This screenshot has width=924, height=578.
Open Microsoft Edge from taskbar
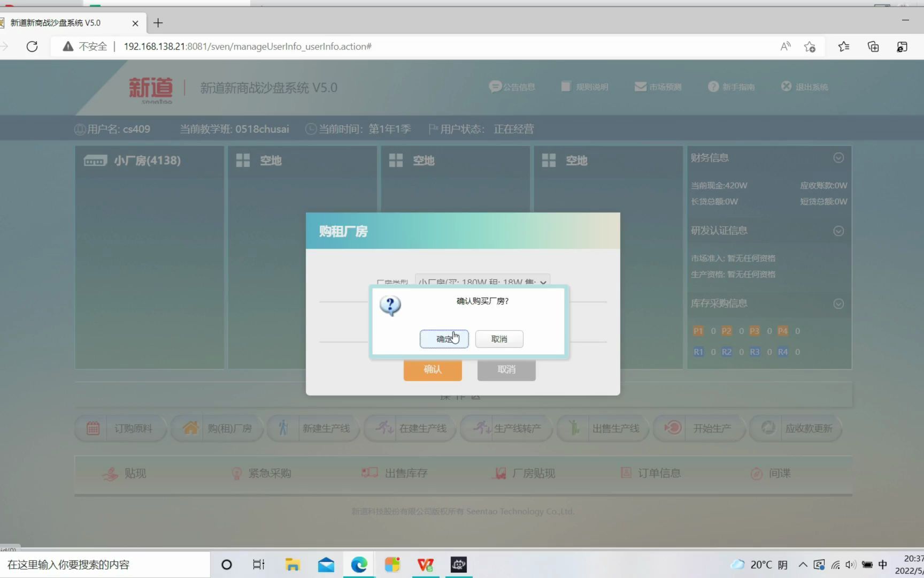pos(359,565)
